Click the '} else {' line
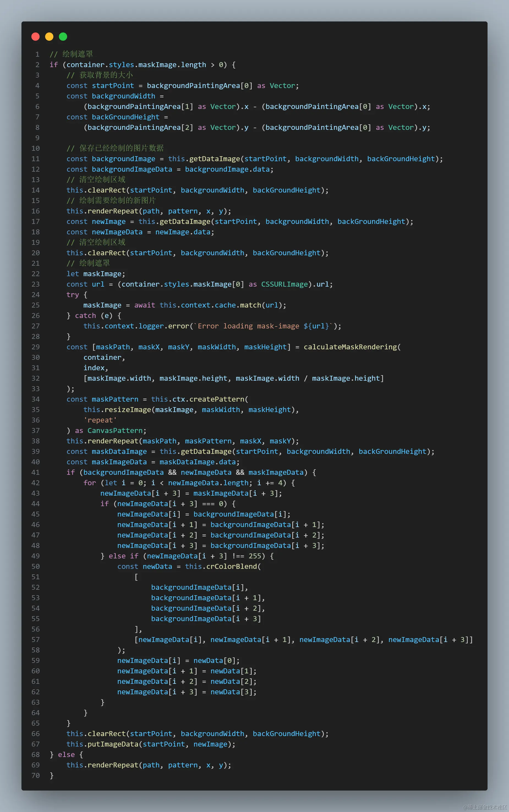Image resolution: width=509 pixels, height=812 pixels. click(x=66, y=755)
